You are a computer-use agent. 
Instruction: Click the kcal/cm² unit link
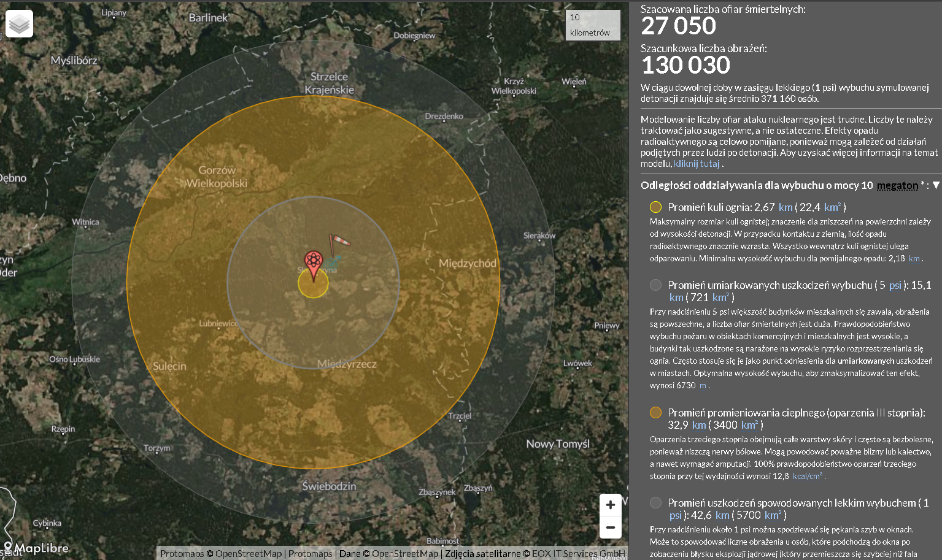[x=808, y=476]
